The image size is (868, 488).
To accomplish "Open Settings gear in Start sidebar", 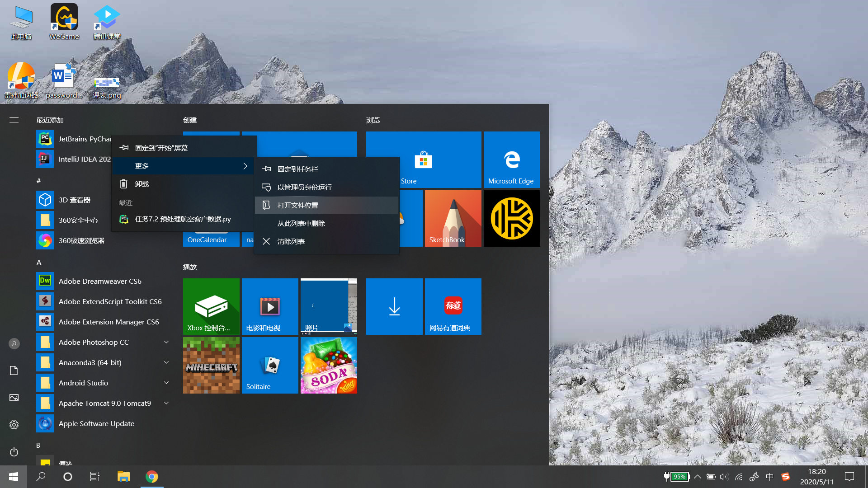I will [14, 425].
